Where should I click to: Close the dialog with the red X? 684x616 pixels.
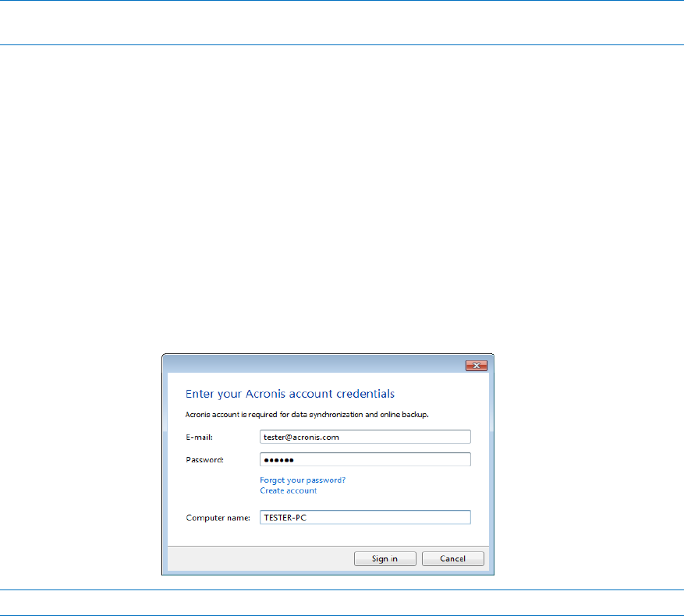click(x=477, y=366)
